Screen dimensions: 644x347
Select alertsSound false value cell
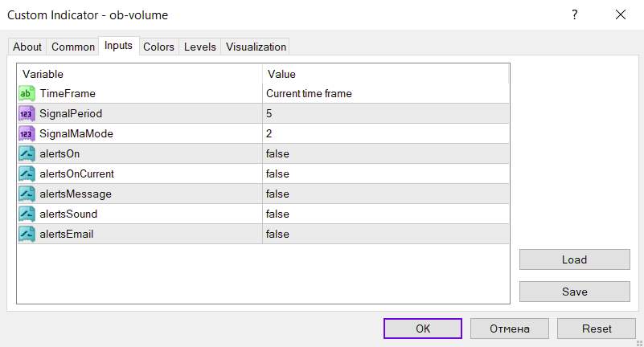click(385, 214)
